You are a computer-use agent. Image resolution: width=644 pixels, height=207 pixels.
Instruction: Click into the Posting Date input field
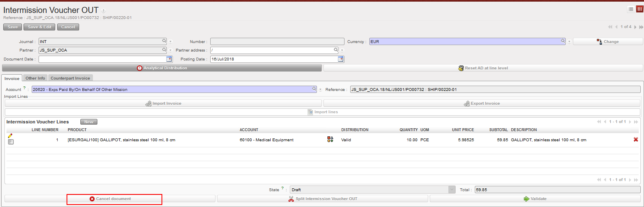(x=274, y=59)
